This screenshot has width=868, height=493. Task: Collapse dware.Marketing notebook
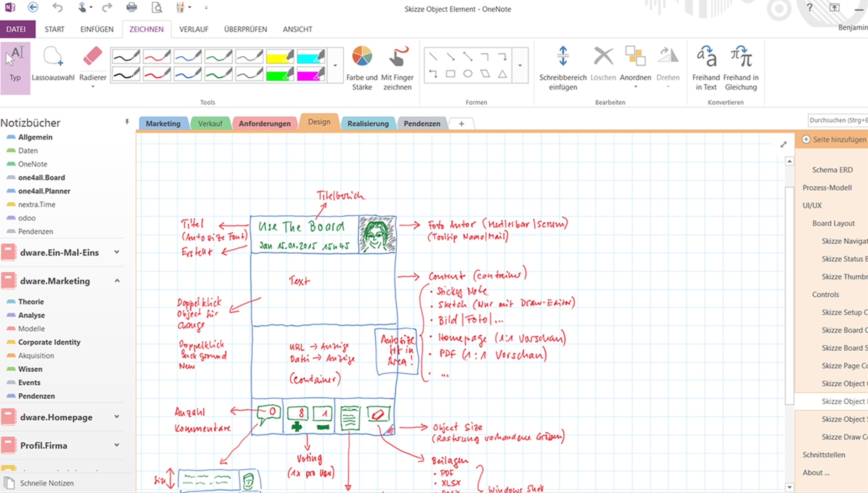pos(117,281)
